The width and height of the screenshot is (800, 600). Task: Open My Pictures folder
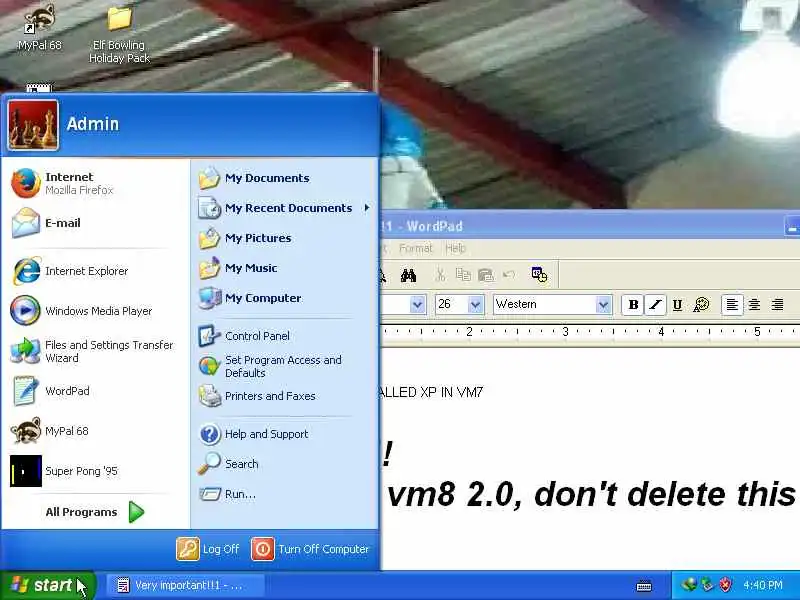284,238
